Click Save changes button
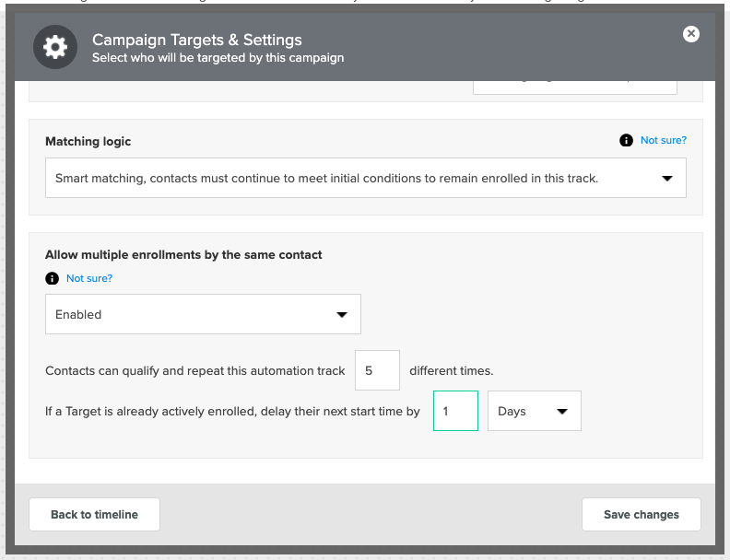 tap(642, 515)
